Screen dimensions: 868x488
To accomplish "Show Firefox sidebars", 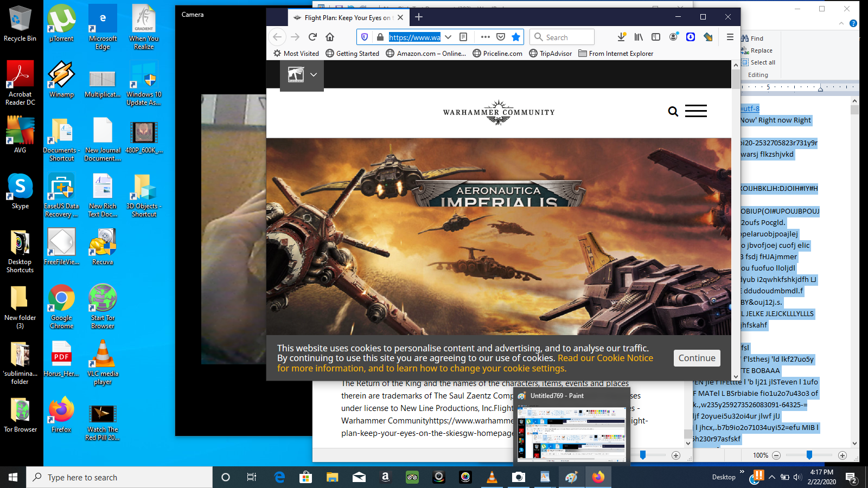I will click(x=656, y=37).
